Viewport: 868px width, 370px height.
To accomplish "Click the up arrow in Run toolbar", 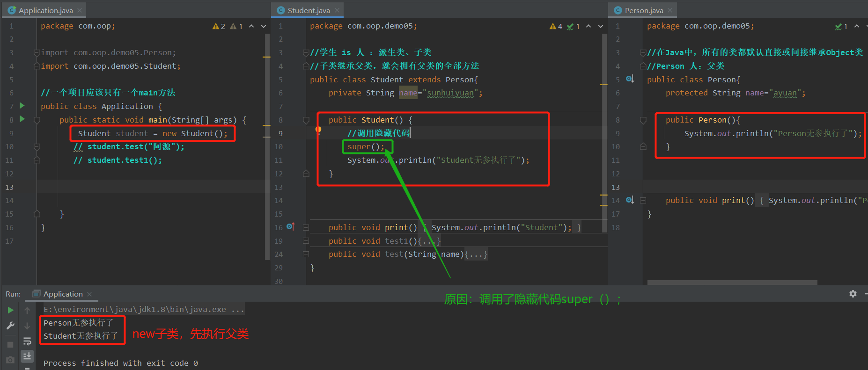I will 27,310.
